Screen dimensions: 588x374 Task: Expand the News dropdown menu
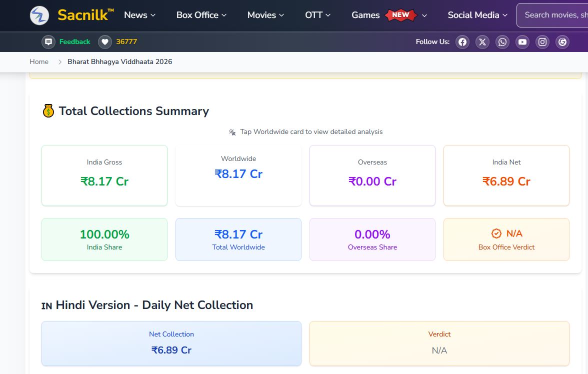pos(139,15)
